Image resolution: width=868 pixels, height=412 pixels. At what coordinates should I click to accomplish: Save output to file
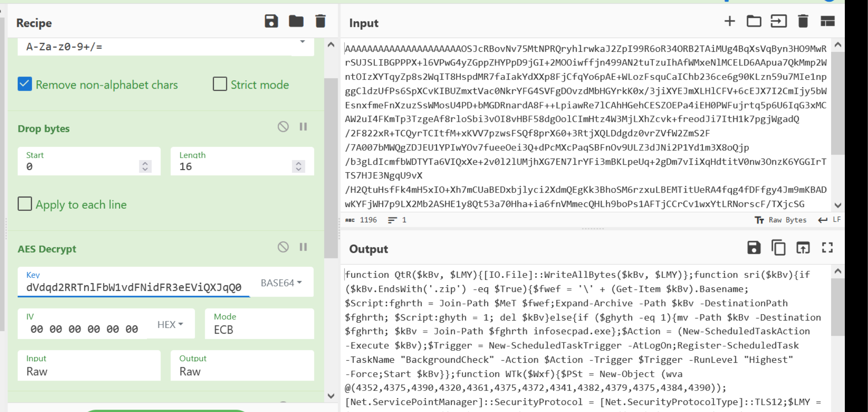[754, 248]
